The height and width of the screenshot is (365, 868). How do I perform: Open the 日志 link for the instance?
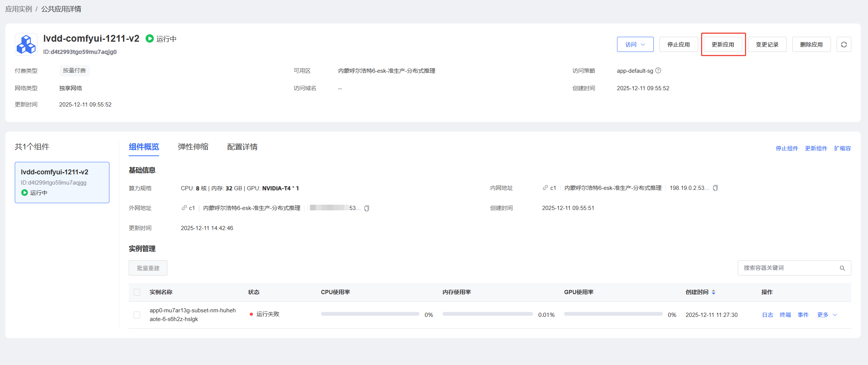767,315
